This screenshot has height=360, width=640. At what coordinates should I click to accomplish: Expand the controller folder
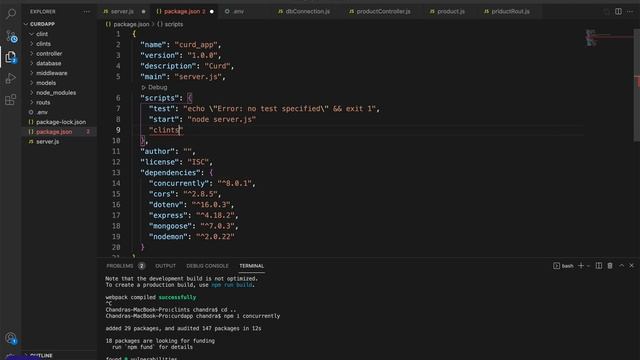pos(59,53)
